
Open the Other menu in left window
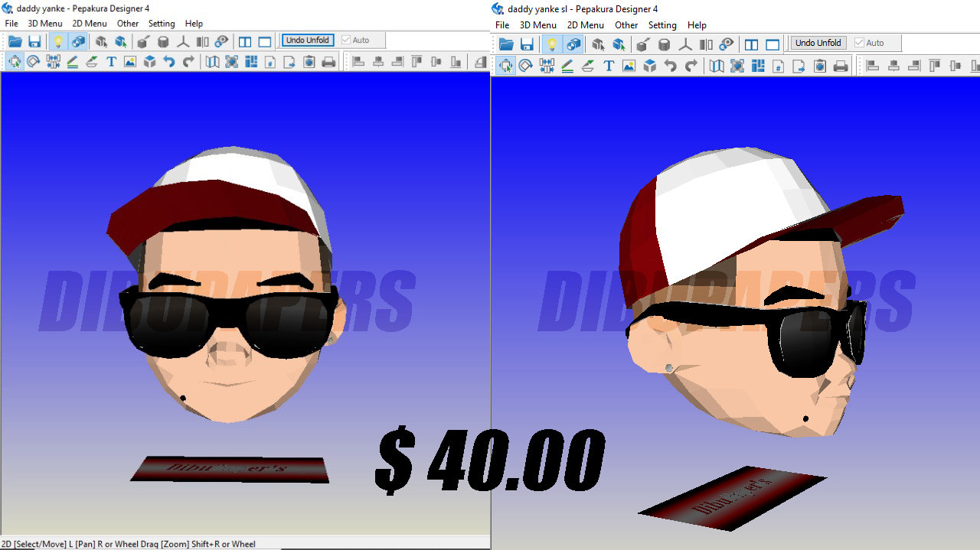coord(128,24)
